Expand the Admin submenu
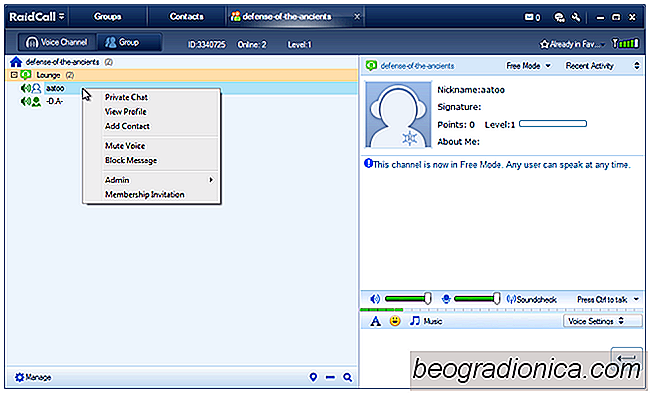Viewport: 650px width, 393px height. click(x=160, y=180)
